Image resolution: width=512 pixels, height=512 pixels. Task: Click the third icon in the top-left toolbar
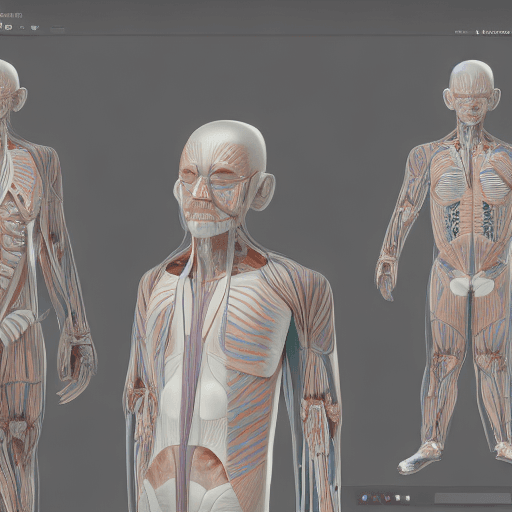point(22,28)
